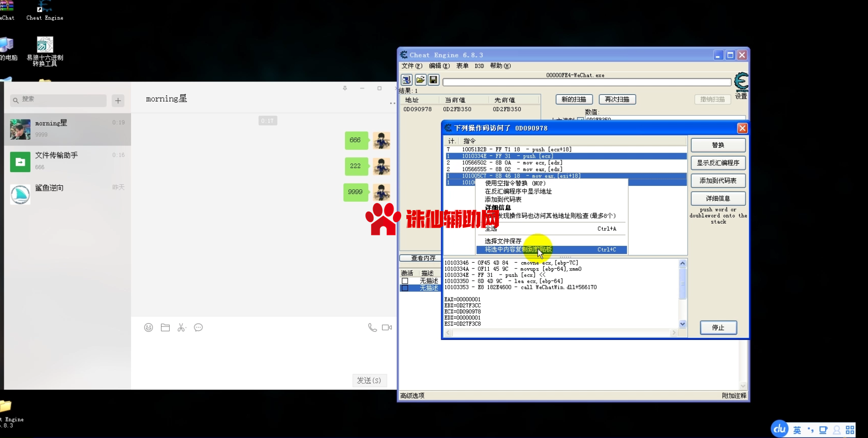Open the three-dot chat info menu
This screenshot has width=868, height=438.
[x=393, y=103]
